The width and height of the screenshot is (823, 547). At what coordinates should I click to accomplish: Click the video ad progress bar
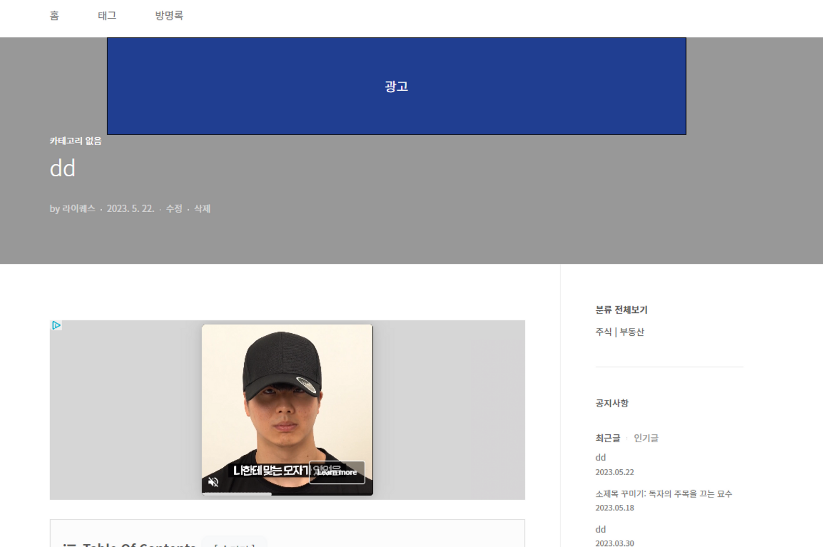click(287, 493)
